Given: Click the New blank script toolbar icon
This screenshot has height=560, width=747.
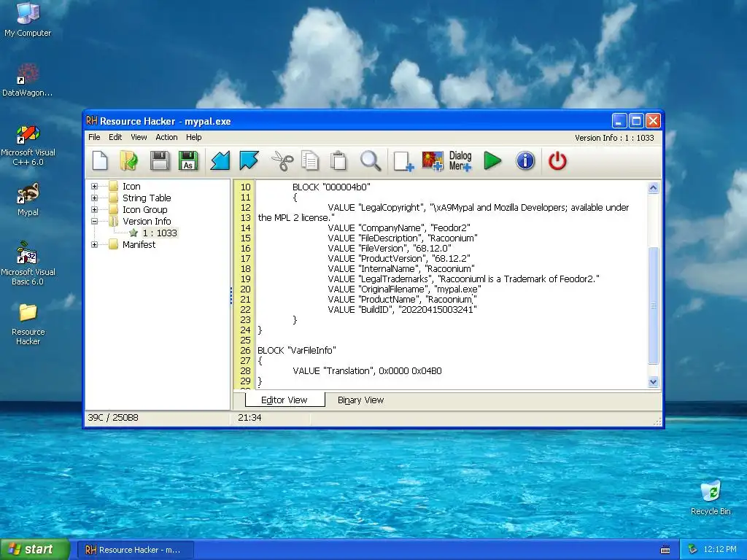Looking at the screenshot, I should point(100,161).
